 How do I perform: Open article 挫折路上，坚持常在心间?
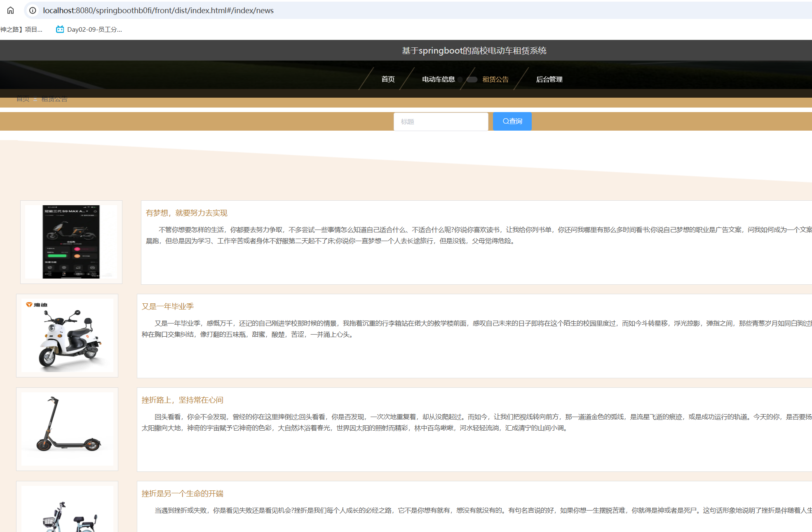182,400
